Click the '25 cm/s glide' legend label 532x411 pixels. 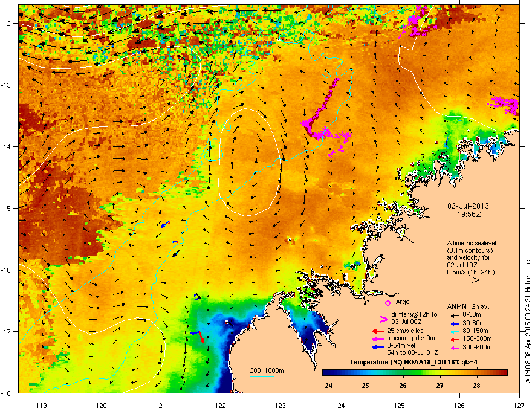click(406, 331)
